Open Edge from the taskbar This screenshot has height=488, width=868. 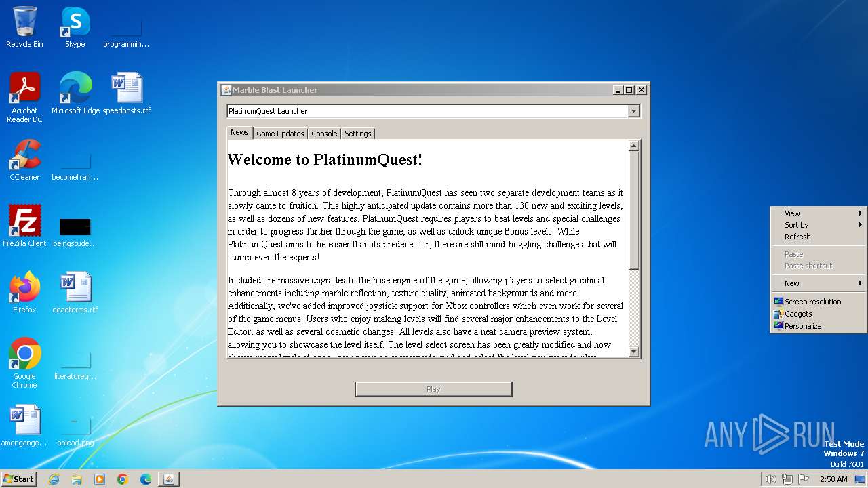[146, 479]
